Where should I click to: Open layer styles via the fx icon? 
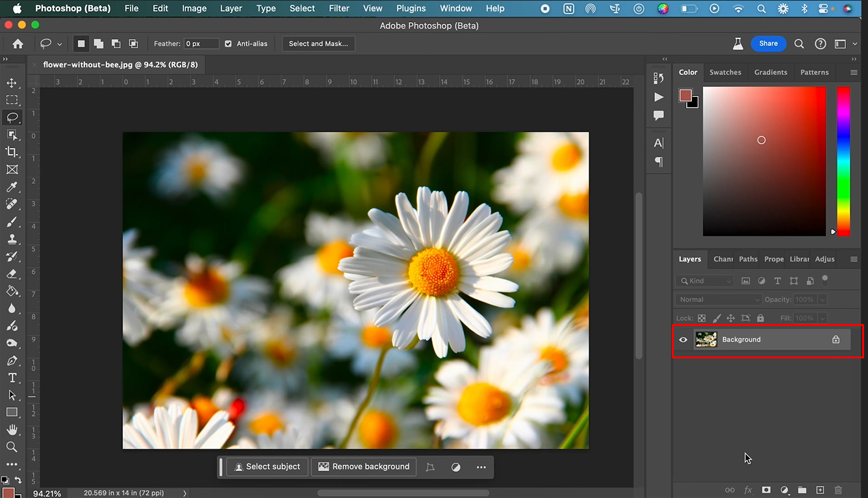click(748, 490)
